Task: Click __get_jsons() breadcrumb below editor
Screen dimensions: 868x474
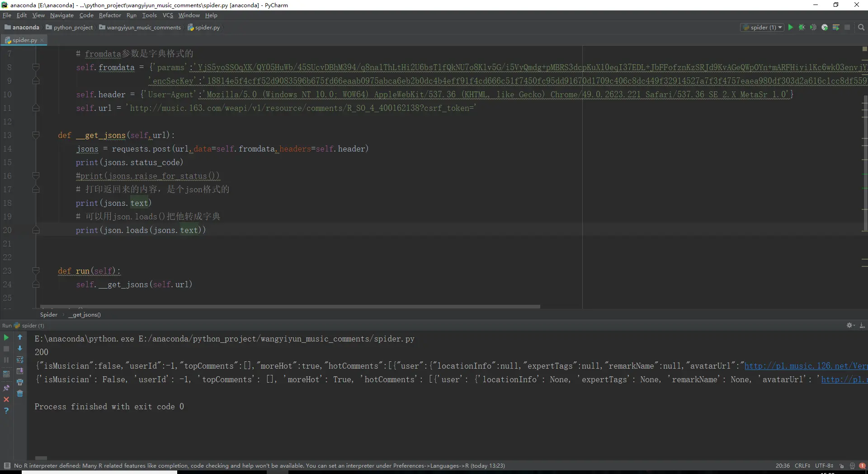Action: pyautogui.click(x=85, y=314)
